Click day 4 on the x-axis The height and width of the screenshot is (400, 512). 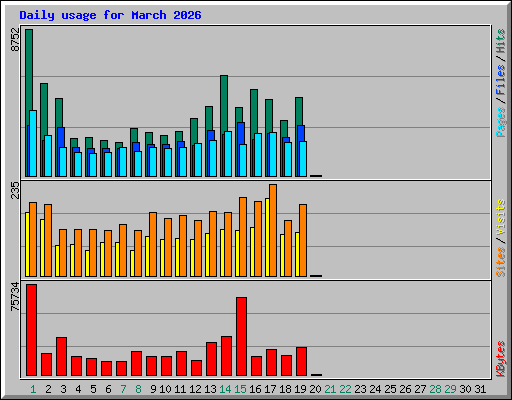78,389
